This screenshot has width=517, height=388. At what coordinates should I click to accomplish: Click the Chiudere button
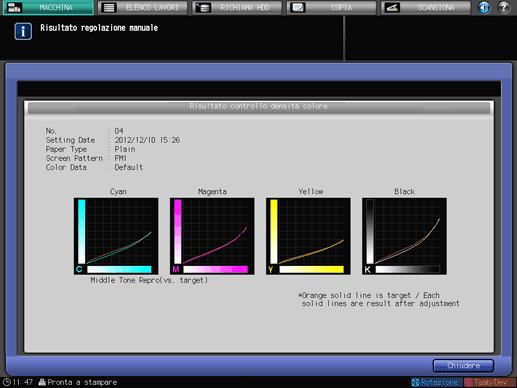pos(463,366)
